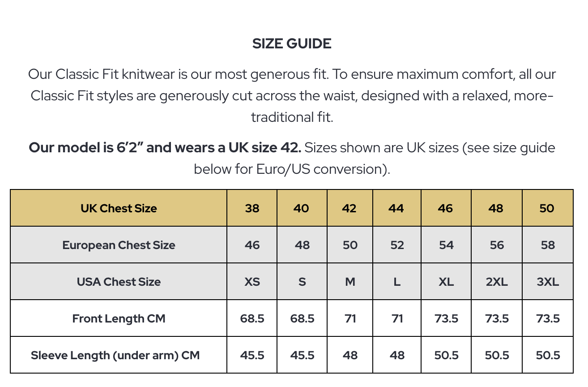Click sleeve length 50.5 under size 50
This screenshot has height=387, width=588.
pyautogui.click(x=547, y=355)
